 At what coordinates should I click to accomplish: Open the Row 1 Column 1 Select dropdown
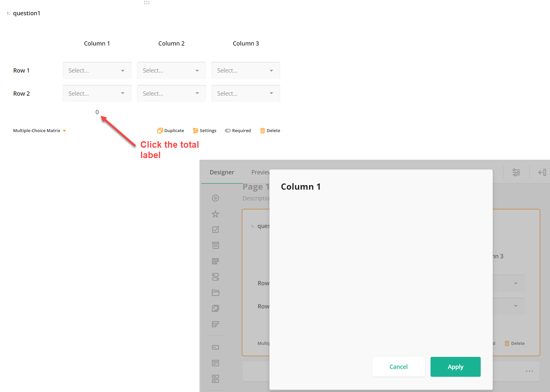[x=97, y=70]
